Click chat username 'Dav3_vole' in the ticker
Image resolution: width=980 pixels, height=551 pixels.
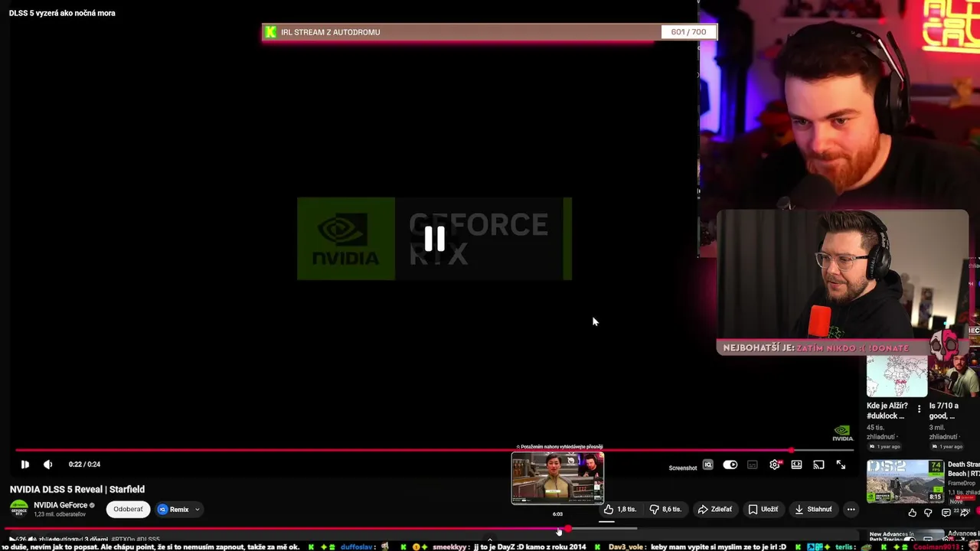pos(626,547)
